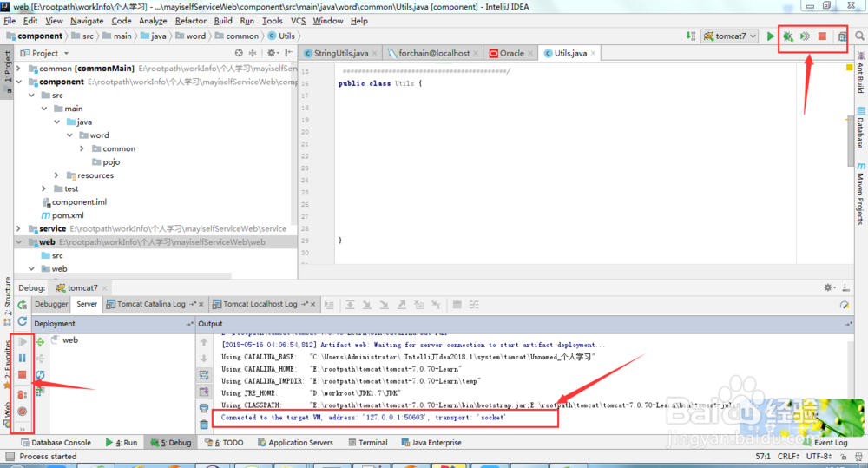Click the Resume Program icon

point(23,342)
